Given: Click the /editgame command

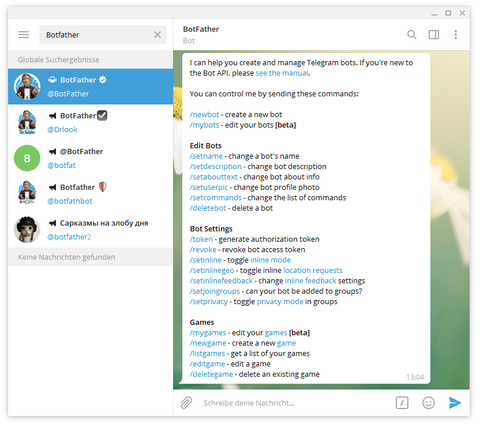Looking at the screenshot, I should pos(207,364).
